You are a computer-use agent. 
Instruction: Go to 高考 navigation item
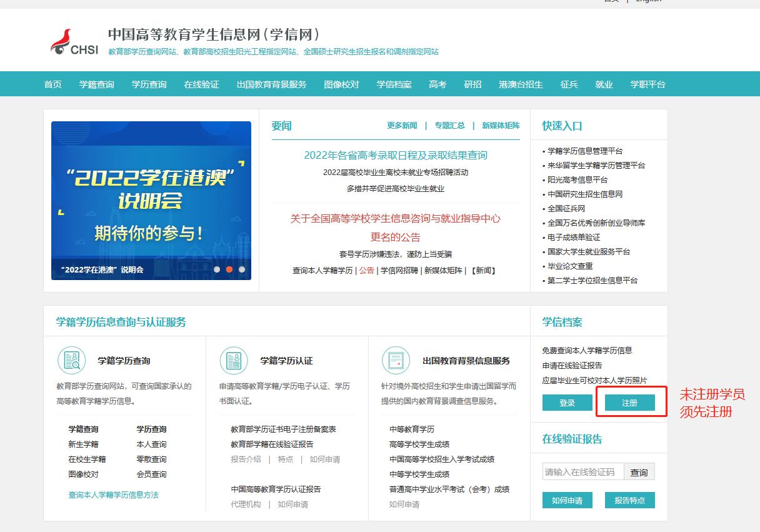pos(438,84)
